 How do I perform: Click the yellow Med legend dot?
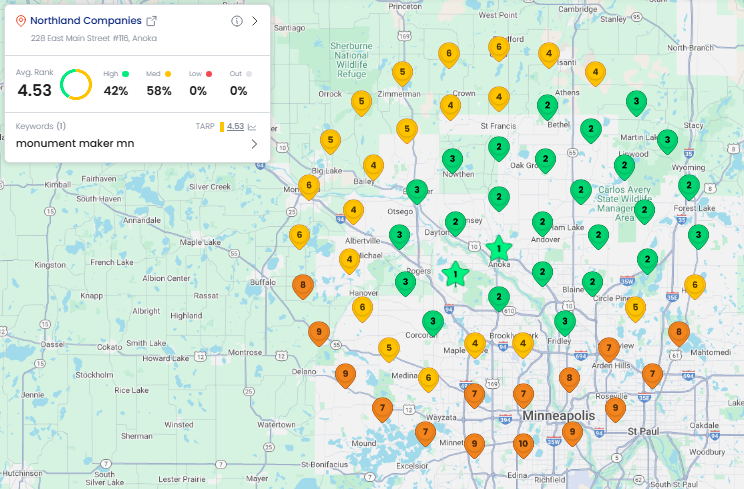[x=169, y=74]
